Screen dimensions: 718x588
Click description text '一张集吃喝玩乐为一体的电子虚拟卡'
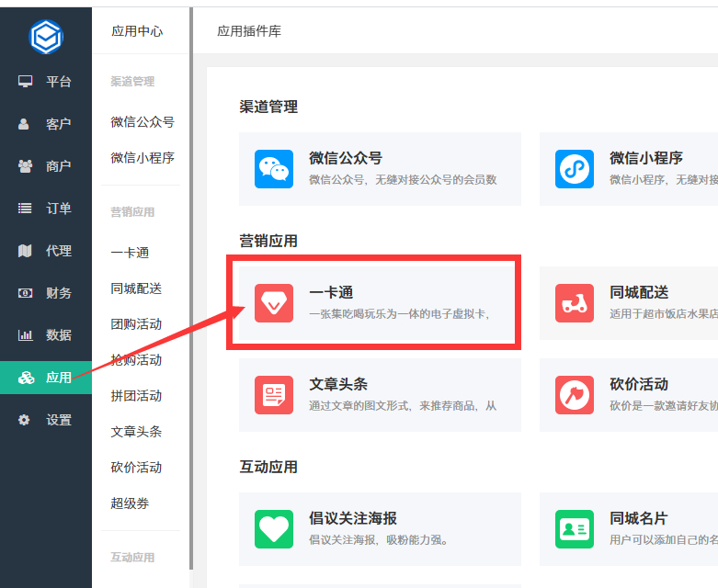(x=397, y=314)
